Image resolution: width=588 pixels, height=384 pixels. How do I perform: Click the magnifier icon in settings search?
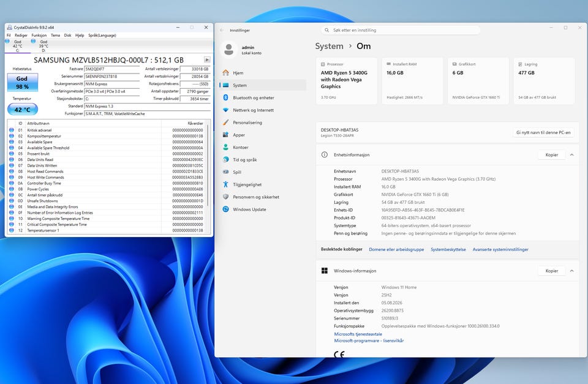[x=326, y=30]
